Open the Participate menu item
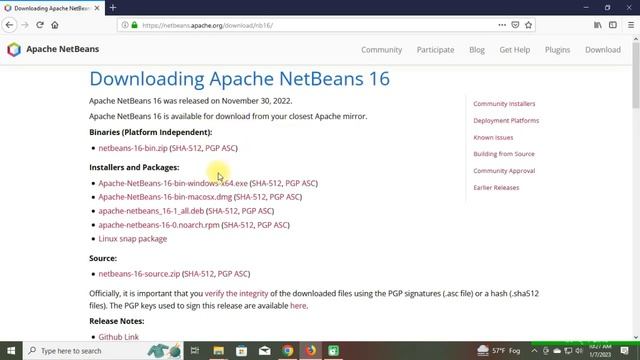The width and height of the screenshot is (640, 360). 435,50
